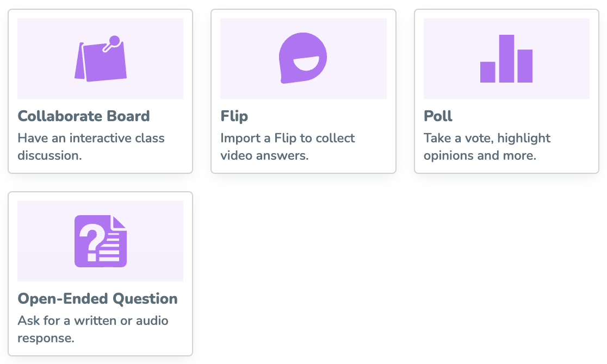
Task: Click the bottom padding of the Collaborate Board card
Action: click(x=101, y=168)
